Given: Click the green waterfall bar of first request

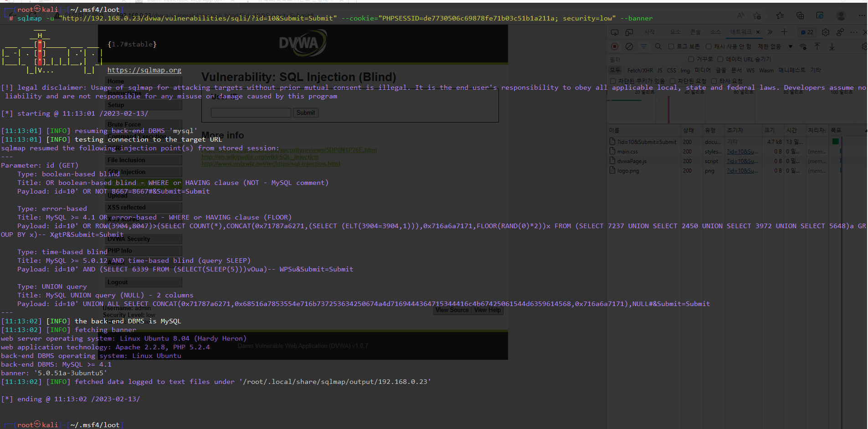Looking at the screenshot, I should (836, 142).
